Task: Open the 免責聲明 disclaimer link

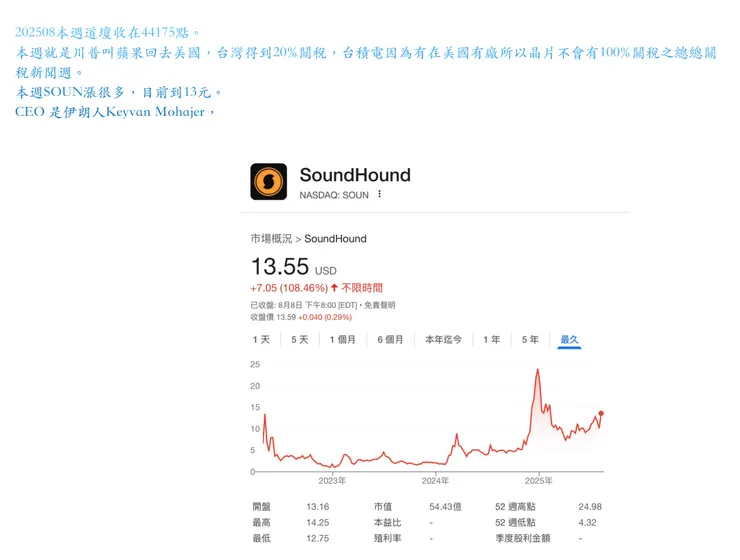Action: (380, 305)
